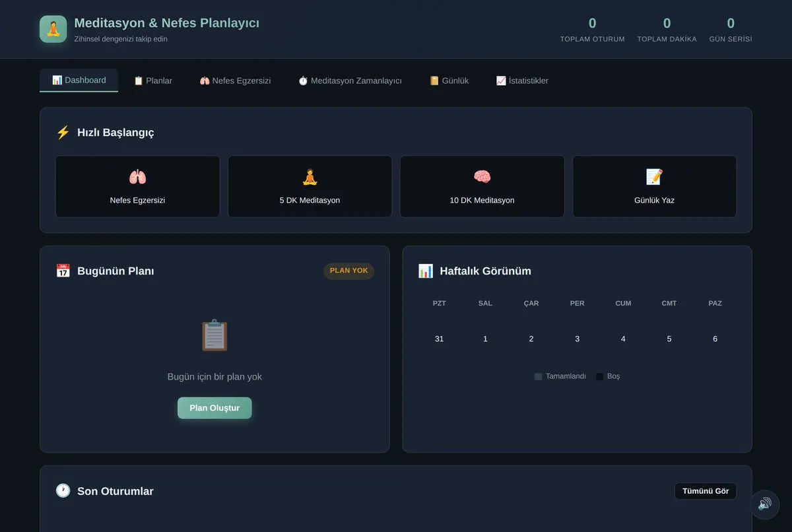Open the Günlük tab
The width and height of the screenshot is (792, 532).
449,81
